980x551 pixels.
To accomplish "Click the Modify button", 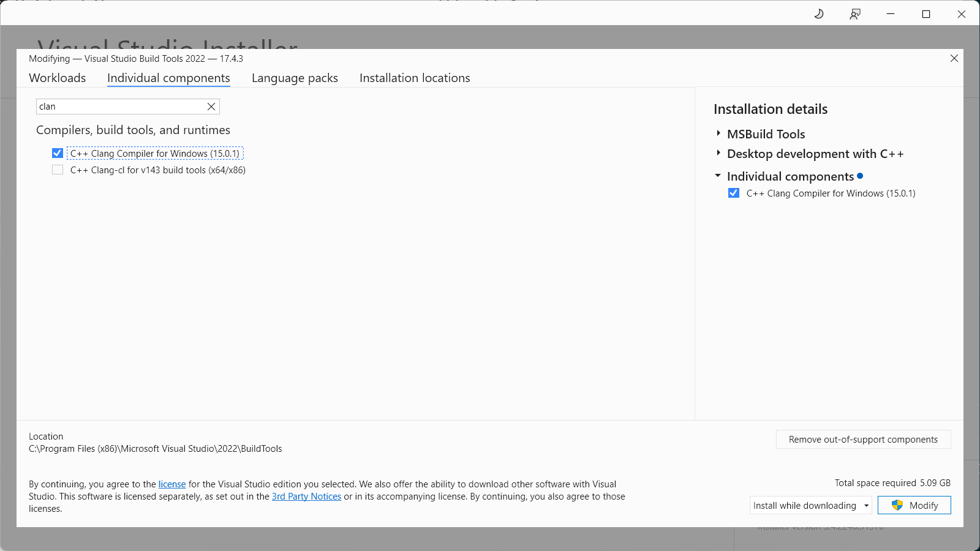I will coord(914,505).
